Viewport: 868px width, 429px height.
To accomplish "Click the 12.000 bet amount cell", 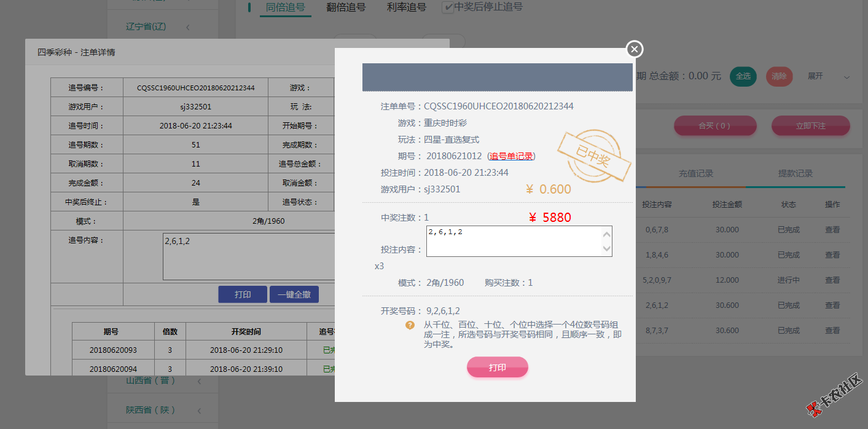I will (x=727, y=280).
